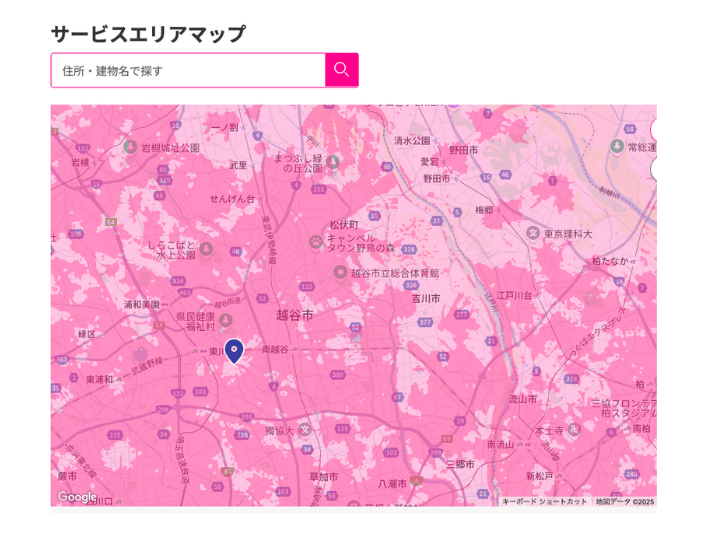Viewport: 710px width, 533px height.
Task: Click the 浦和美園 station label
Action: coord(142,304)
